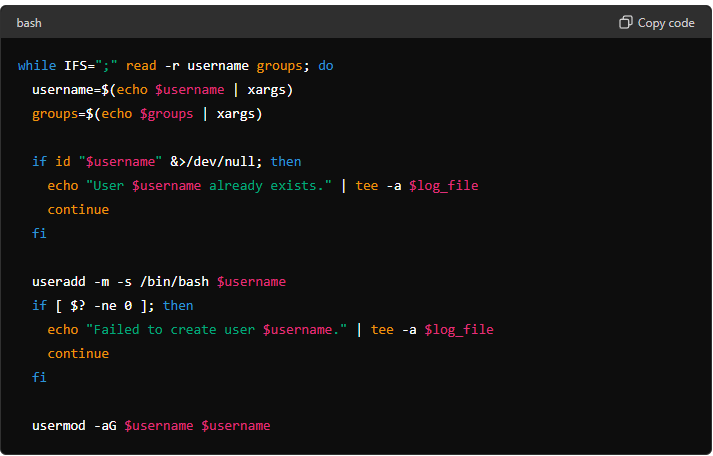Click 'xargs)' on the username line
The image size is (713, 456).
[x=270, y=90]
